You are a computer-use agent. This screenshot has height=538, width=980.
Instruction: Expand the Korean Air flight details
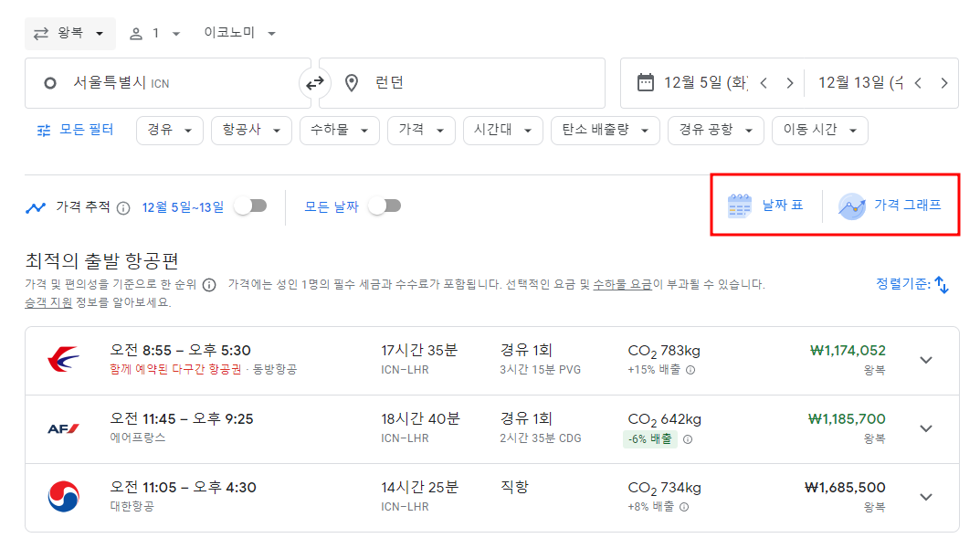tap(926, 497)
